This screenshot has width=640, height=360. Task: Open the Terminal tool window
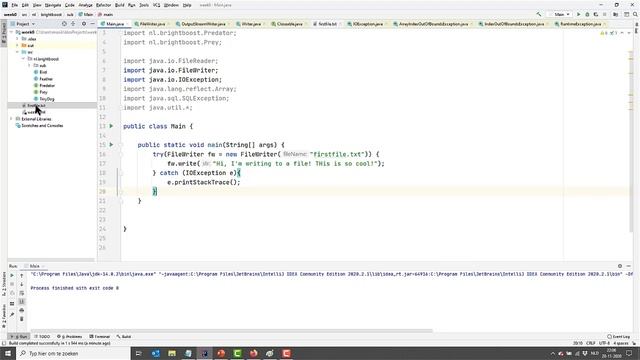tap(100, 337)
